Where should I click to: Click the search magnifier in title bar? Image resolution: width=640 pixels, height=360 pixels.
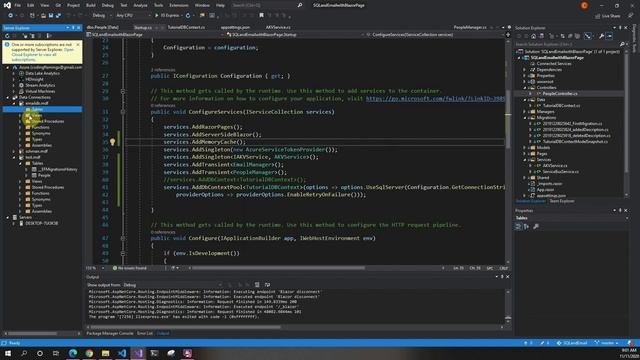(300, 5)
